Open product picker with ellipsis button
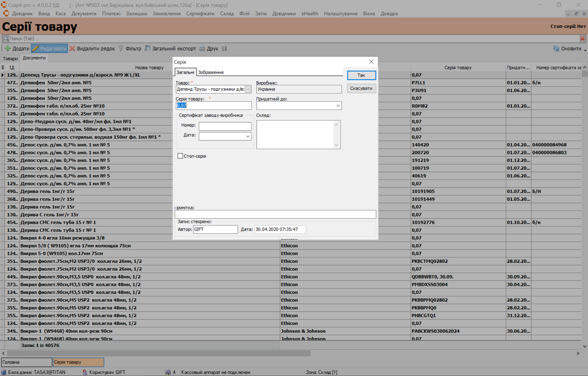 [248, 89]
